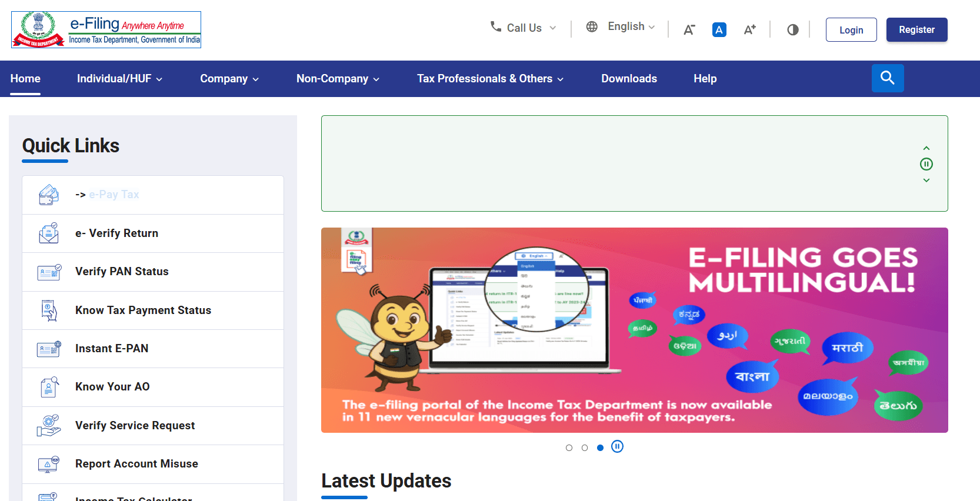
Task: Go to the Home tab
Action: (x=25, y=79)
